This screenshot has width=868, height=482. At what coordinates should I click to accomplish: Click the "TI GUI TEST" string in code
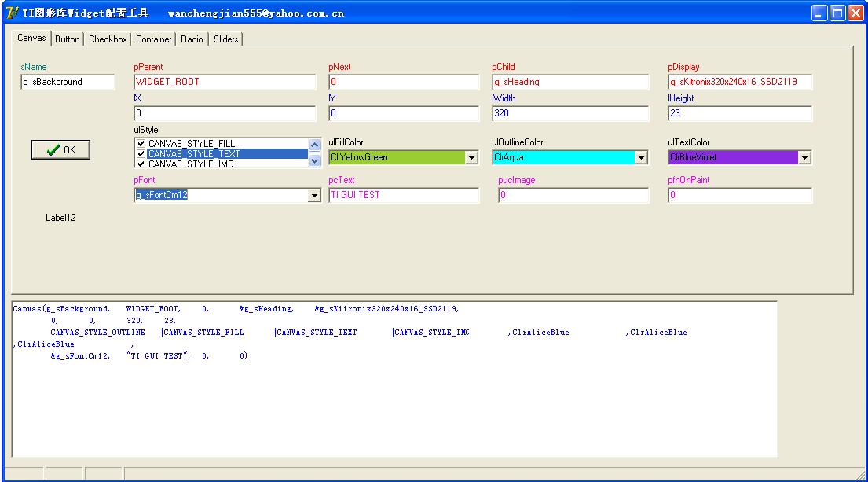(x=159, y=355)
